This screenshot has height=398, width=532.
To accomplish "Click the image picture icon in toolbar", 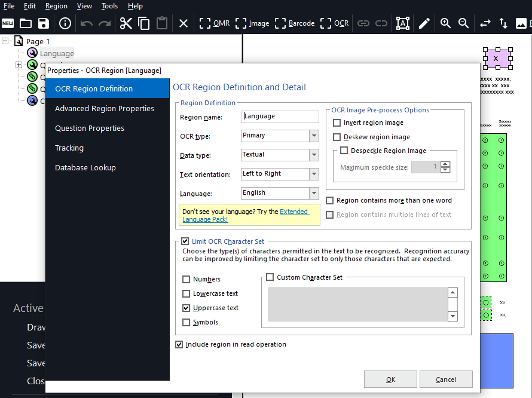I will [x=521, y=23].
